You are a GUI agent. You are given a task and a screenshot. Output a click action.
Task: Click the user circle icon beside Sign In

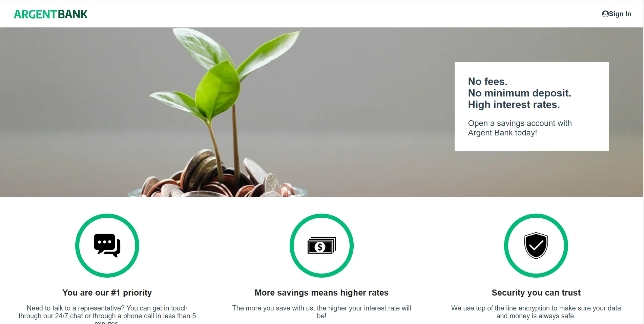(605, 14)
